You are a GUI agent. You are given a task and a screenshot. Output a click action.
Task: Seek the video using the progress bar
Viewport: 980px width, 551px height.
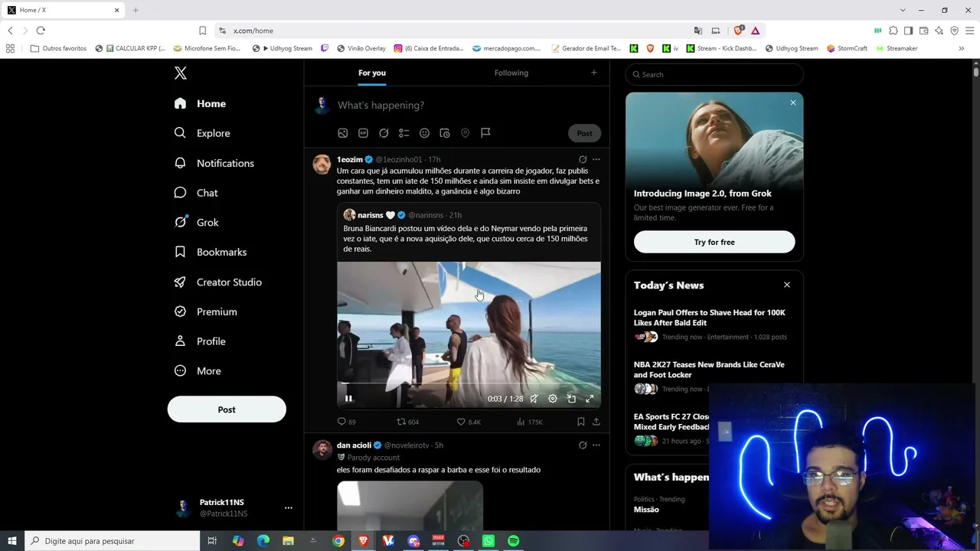[x=469, y=384]
